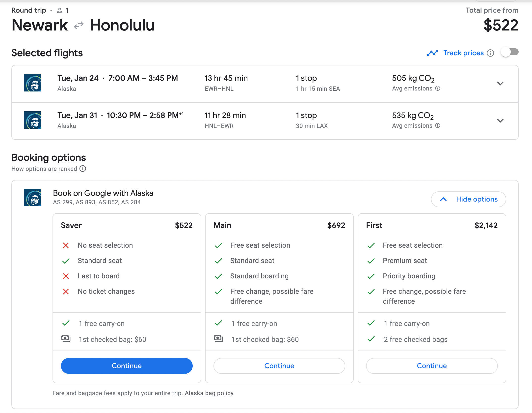Select the First fare $2,142 price
The width and height of the screenshot is (532, 413).
point(486,225)
